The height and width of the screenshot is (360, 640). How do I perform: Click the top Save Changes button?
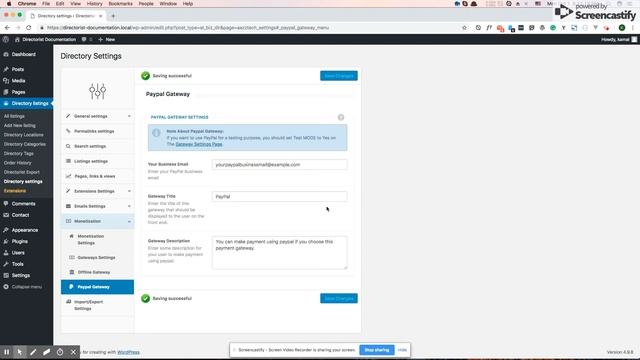tap(339, 76)
